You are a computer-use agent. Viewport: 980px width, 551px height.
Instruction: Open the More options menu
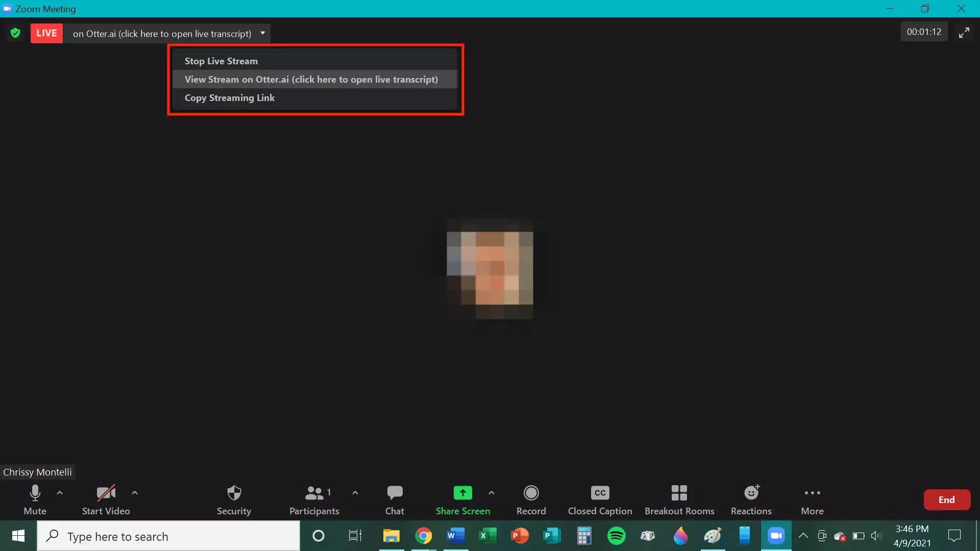[812, 500]
